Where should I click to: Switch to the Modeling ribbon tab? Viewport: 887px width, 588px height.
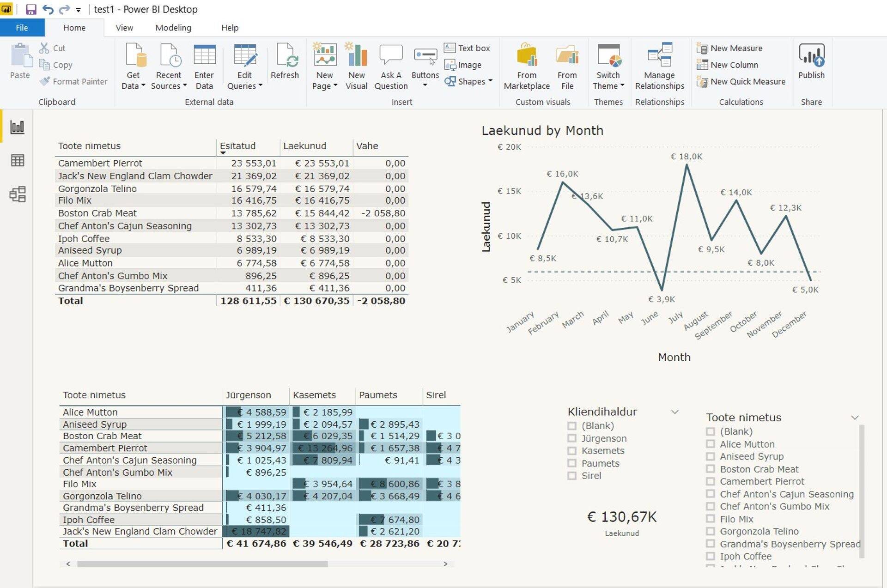173,28
